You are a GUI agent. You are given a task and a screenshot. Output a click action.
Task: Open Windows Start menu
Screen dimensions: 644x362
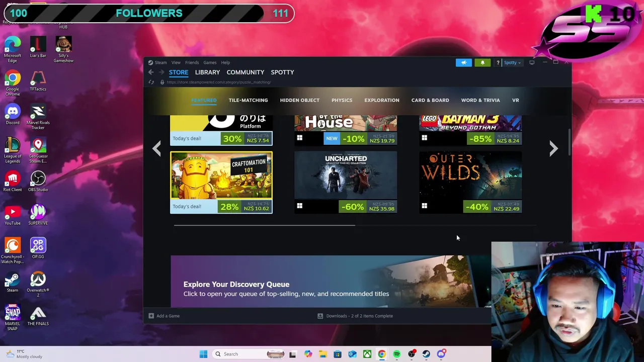click(x=203, y=354)
